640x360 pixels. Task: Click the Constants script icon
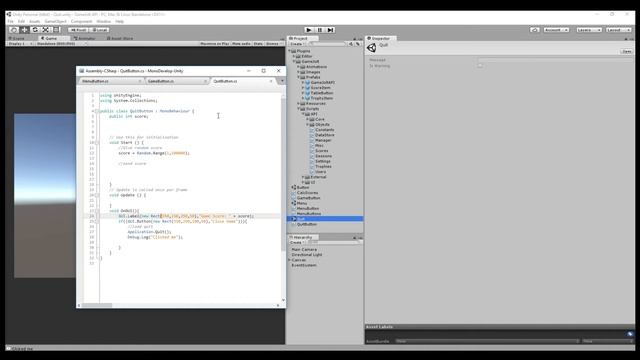click(312, 130)
